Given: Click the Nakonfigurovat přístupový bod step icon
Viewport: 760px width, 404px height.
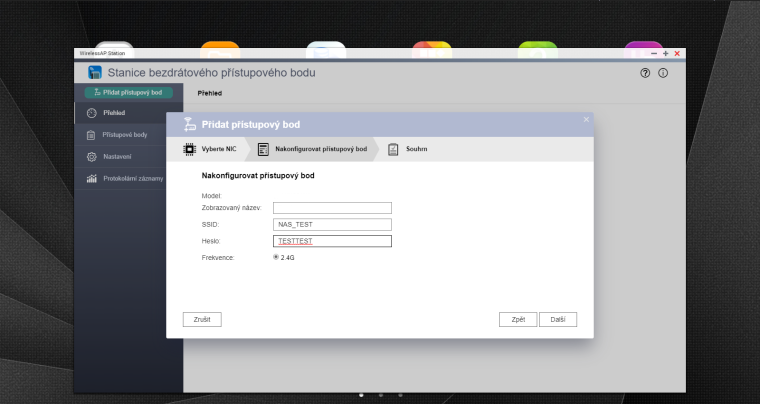Looking at the screenshot, I should point(263,149).
